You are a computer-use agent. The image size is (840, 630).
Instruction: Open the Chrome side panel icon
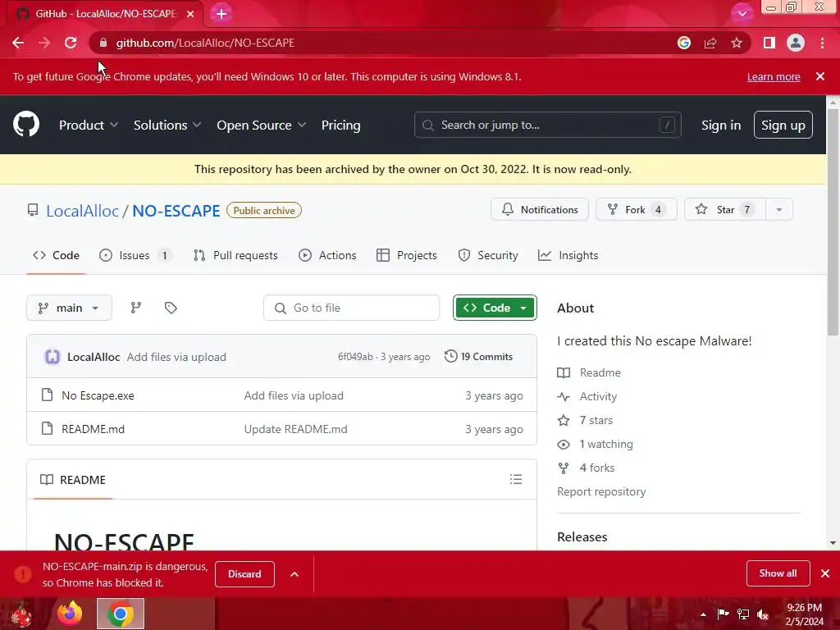click(x=769, y=43)
